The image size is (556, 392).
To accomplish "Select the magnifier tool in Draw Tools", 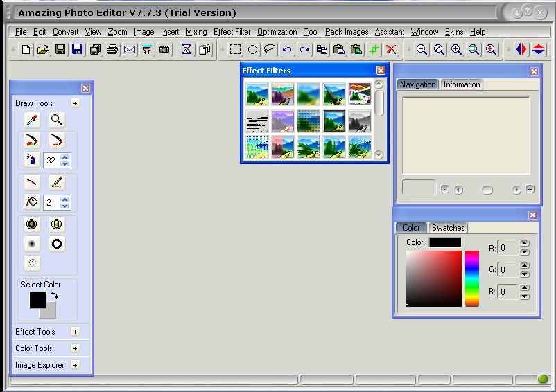I will pyautogui.click(x=57, y=120).
